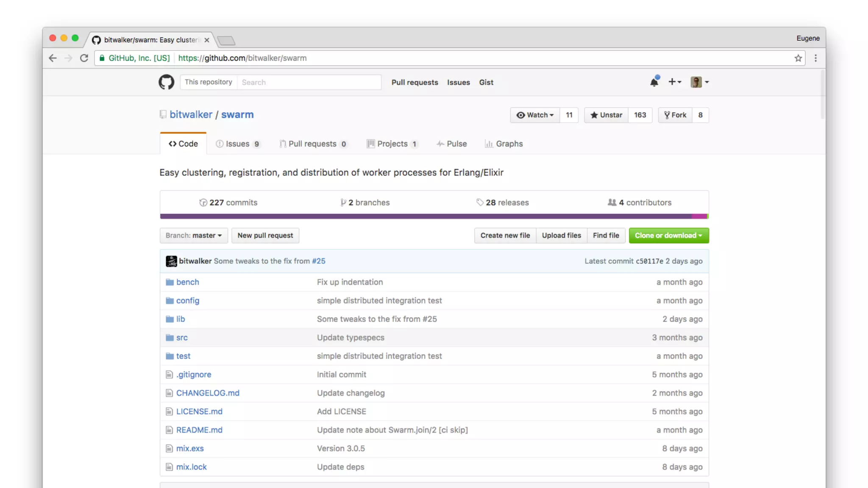Click the bitwalker commit author avatar
Viewport: 868px width, 488px height.
pyautogui.click(x=171, y=261)
